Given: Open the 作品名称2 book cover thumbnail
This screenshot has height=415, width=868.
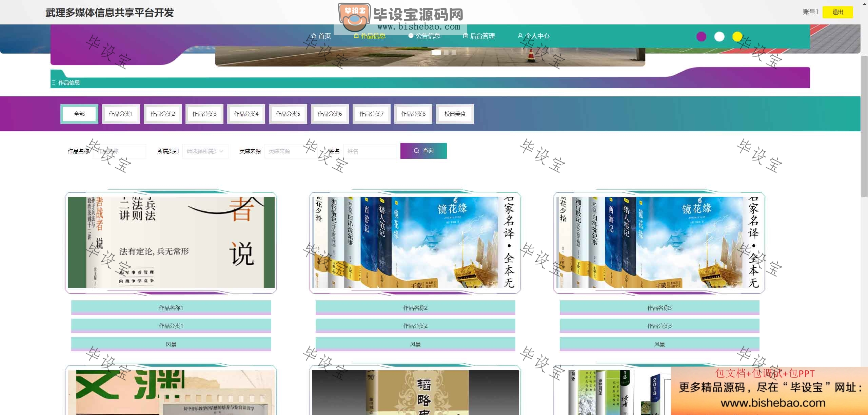Looking at the screenshot, I should (415, 242).
